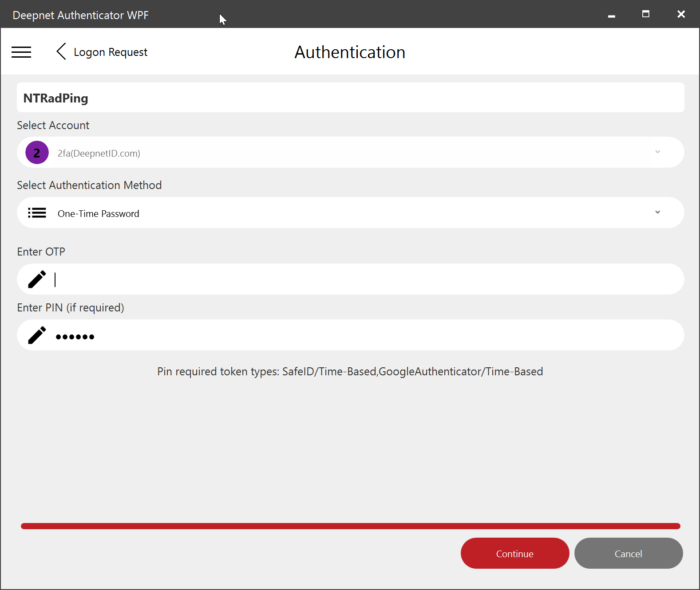
Task: Minimize the Deepnet Authenticator window
Action: 611,15
